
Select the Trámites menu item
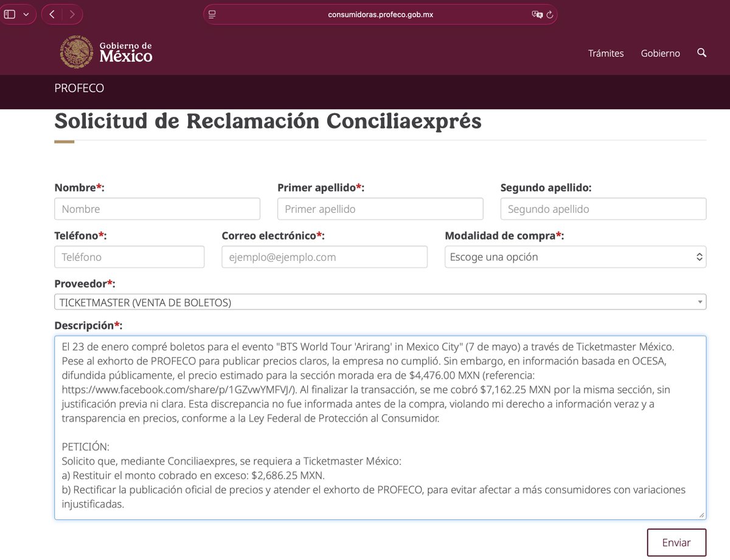[606, 53]
